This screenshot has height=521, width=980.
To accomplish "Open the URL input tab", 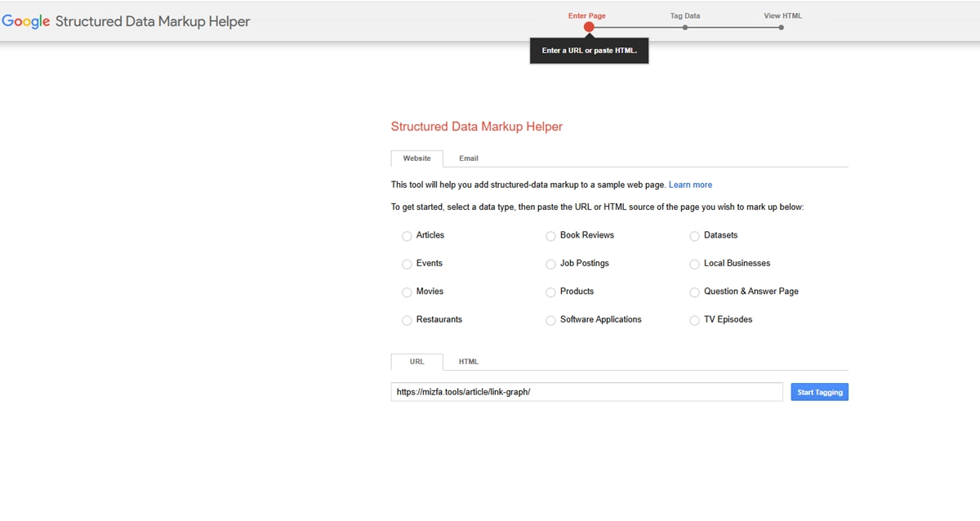I will [416, 362].
